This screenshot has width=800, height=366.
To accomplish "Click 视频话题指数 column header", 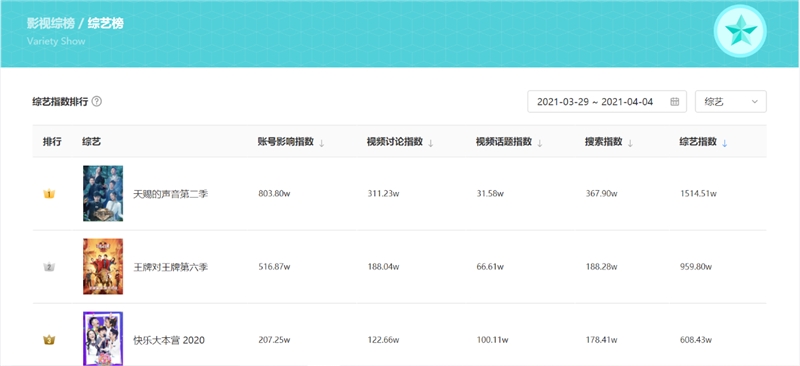I will point(504,142).
